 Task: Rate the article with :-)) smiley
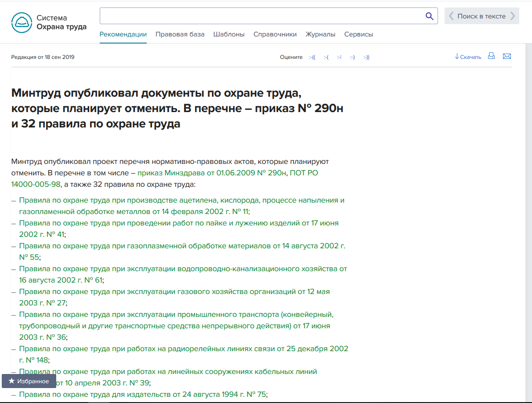pos(366,57)
